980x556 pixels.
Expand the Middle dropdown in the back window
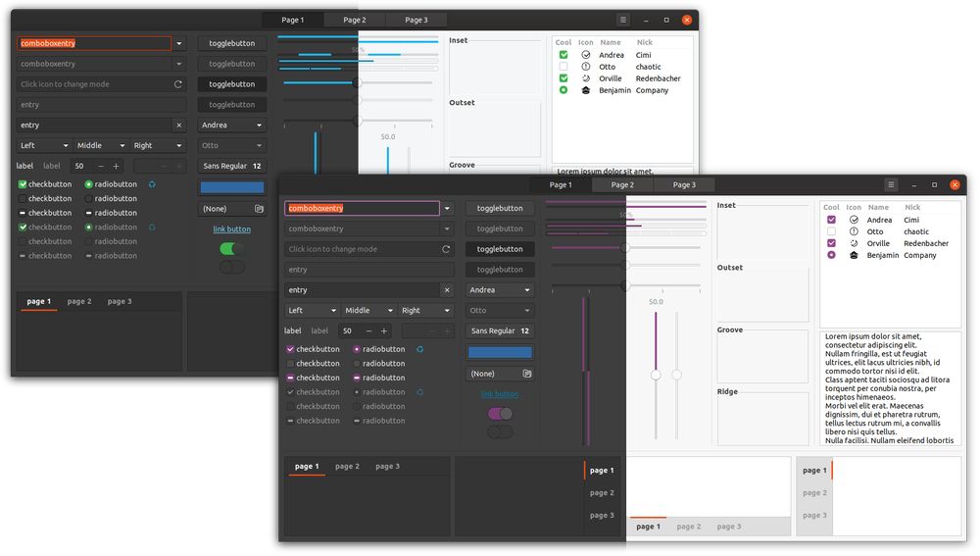[x=102, y=146]
